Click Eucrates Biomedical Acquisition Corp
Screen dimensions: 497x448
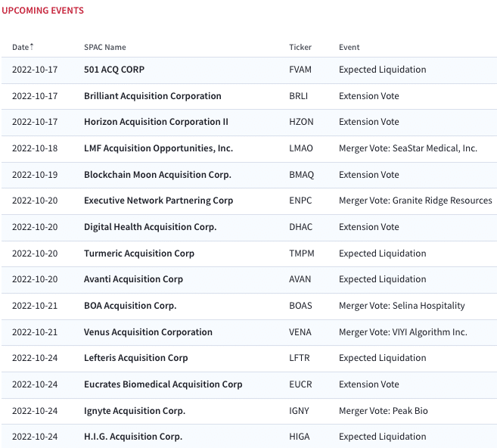[163, 384]
